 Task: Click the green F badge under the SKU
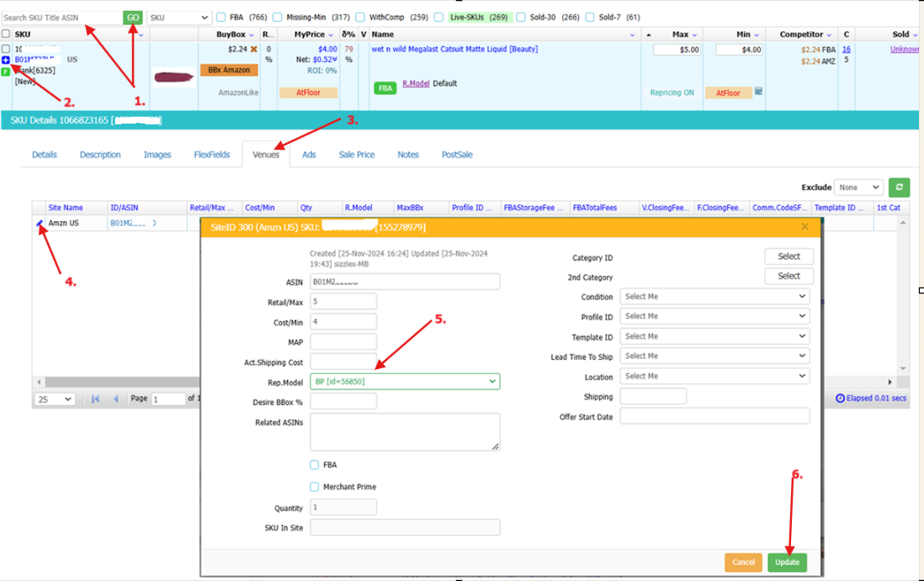7,71
